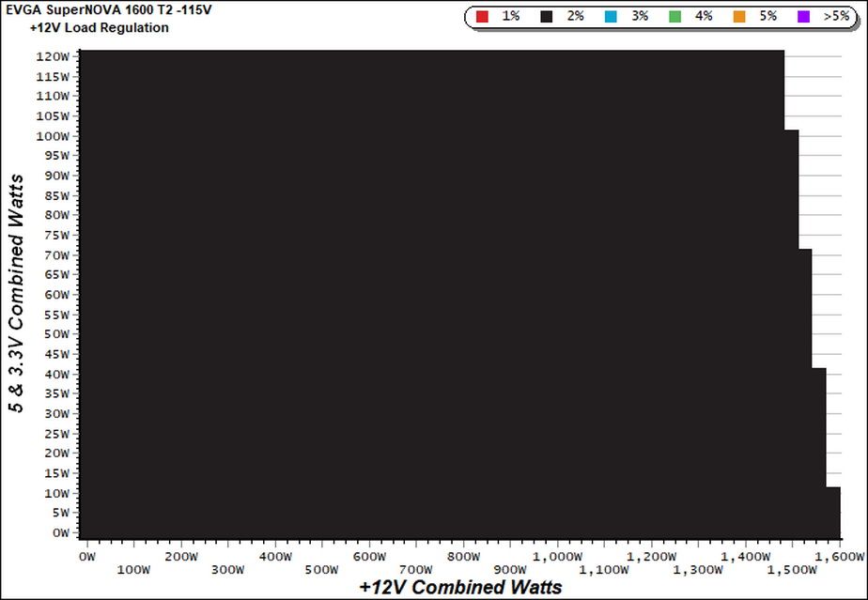The width and height of the screenshot is (868, 600).
Task: Click the '1,500W' x-axis label
Action: click(x=792, y=570)
